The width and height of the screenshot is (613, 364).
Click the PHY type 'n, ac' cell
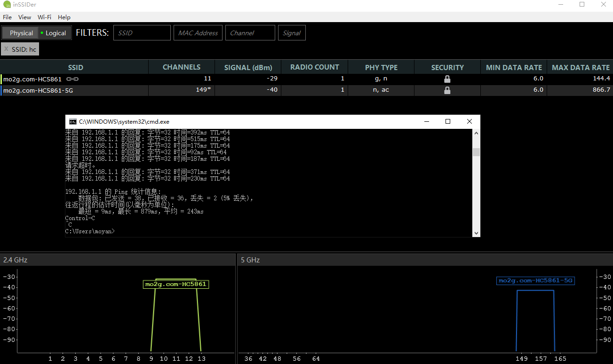(x=381, y=90)
